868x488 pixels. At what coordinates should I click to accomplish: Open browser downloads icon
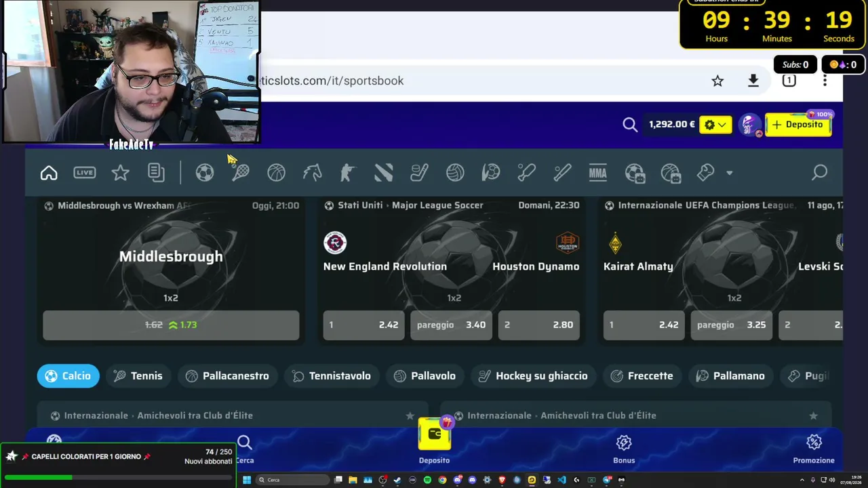pos(753,81)
